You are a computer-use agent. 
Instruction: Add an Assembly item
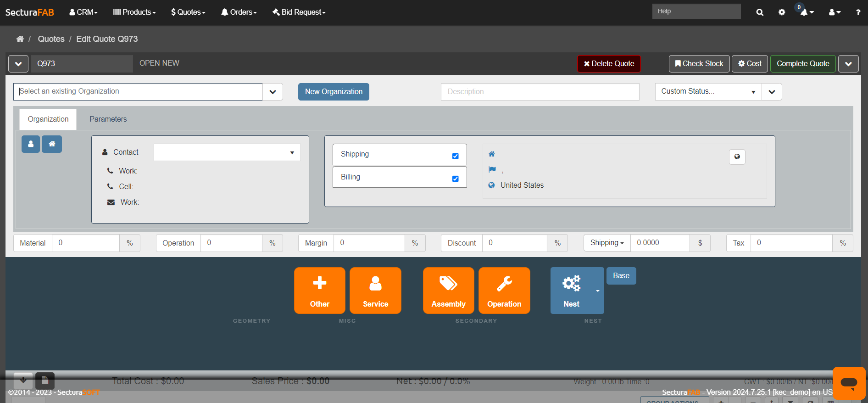[448, 291]
